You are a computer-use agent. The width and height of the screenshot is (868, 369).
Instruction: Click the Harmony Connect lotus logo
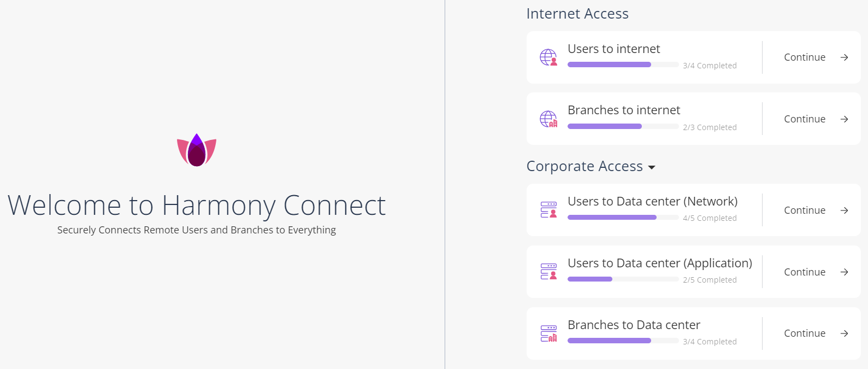click(x=197, y=150)
